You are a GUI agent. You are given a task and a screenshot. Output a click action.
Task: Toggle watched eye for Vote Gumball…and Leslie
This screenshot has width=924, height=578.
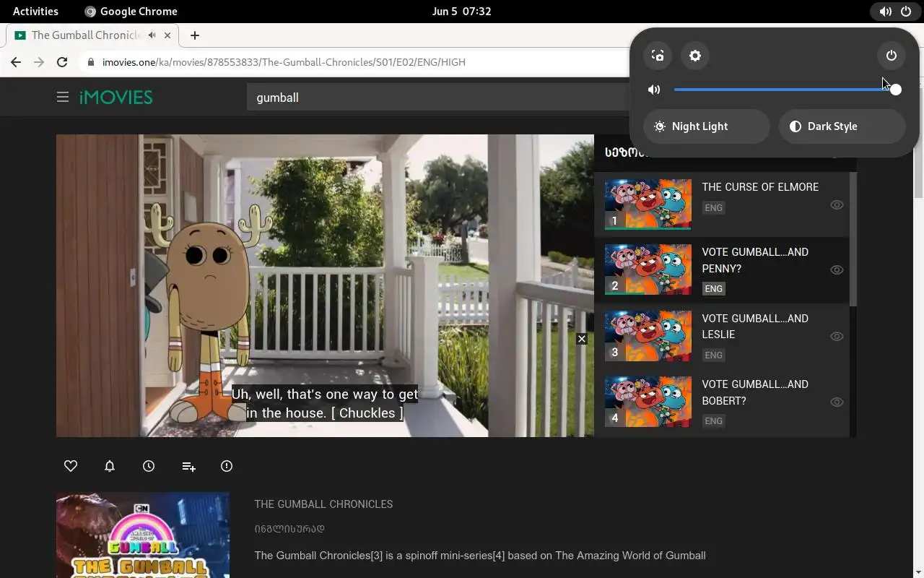(x=837, y=336)
